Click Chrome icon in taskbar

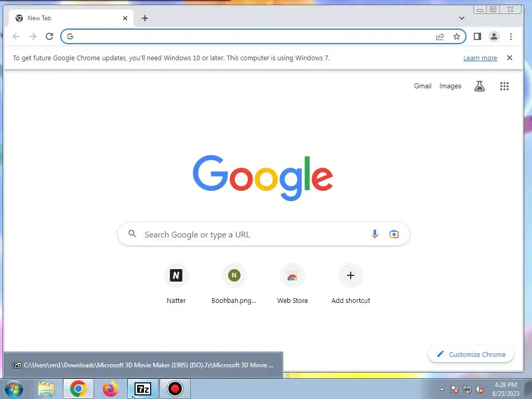click(x=78, y=389)
